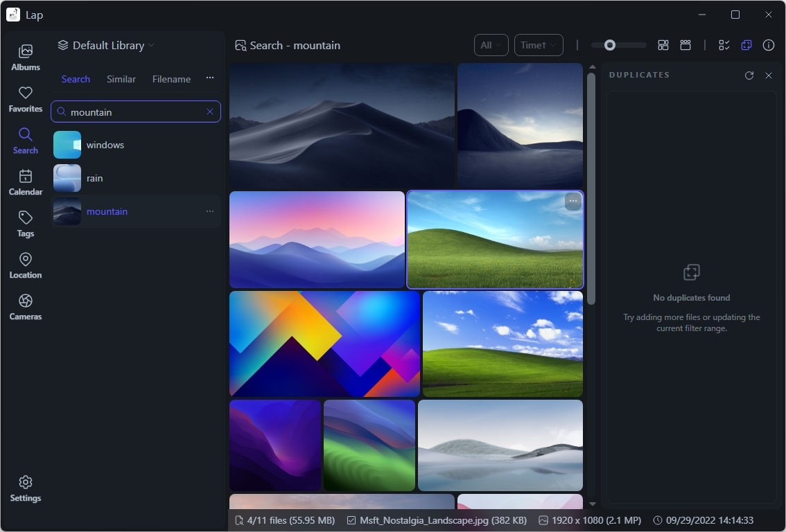Close the Duplicates panel
Viewport: 786px width, 532px height.
pyautogui.click(x=769, y=75)
